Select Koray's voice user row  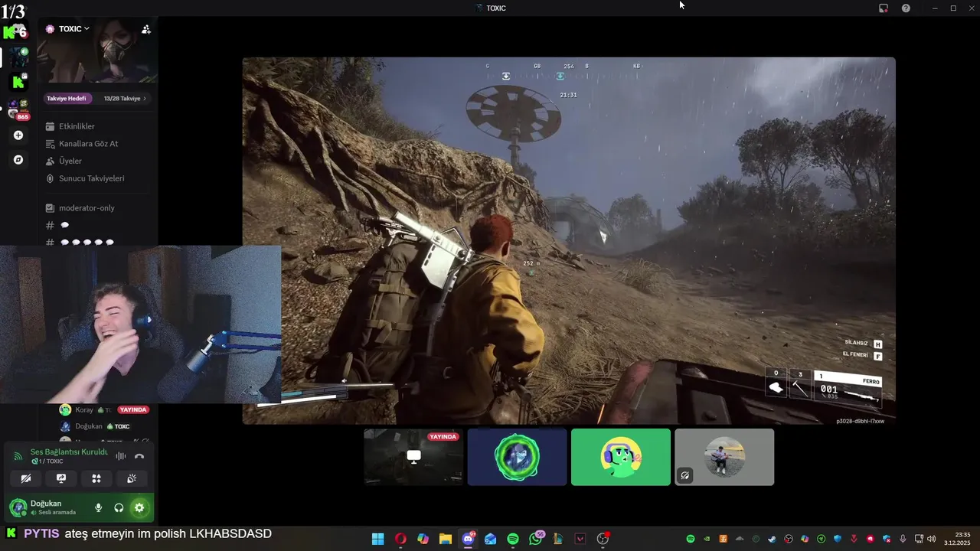point(103,410)
